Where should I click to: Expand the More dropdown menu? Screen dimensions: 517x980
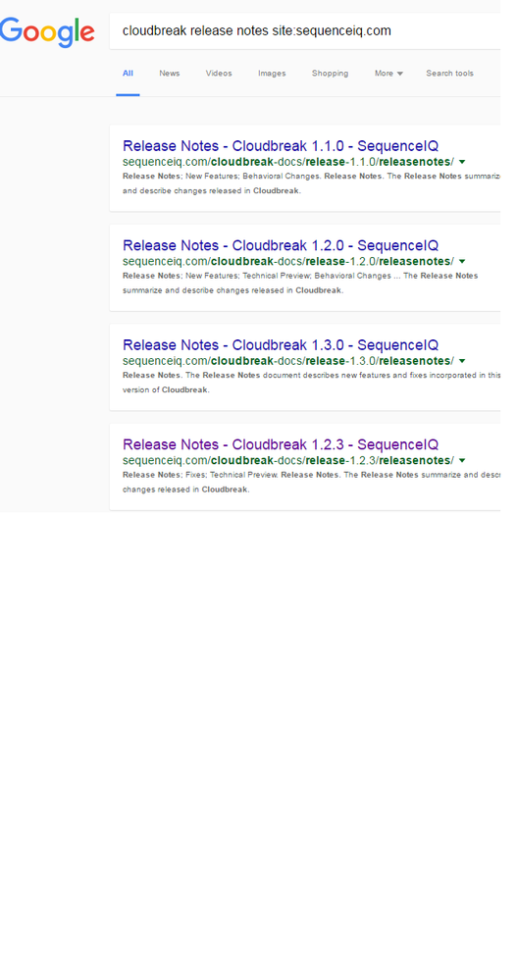[x=388, y=74]
